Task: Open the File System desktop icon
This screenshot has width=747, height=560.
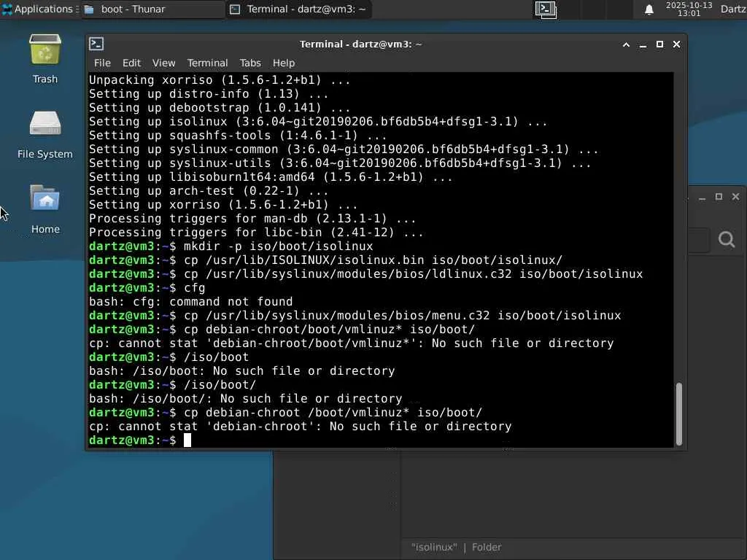Action: 44,135
